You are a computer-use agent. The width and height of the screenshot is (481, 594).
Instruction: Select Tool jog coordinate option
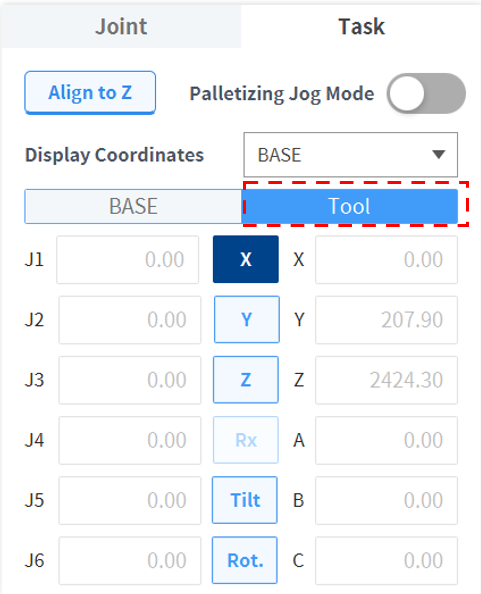[x=350, y=206]
